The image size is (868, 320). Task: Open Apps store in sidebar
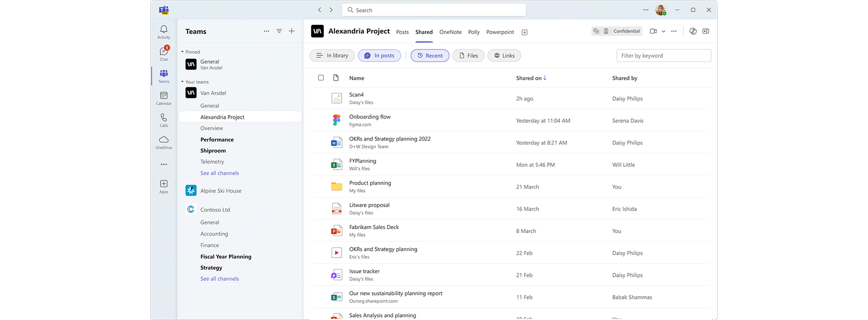coord(163,186)
